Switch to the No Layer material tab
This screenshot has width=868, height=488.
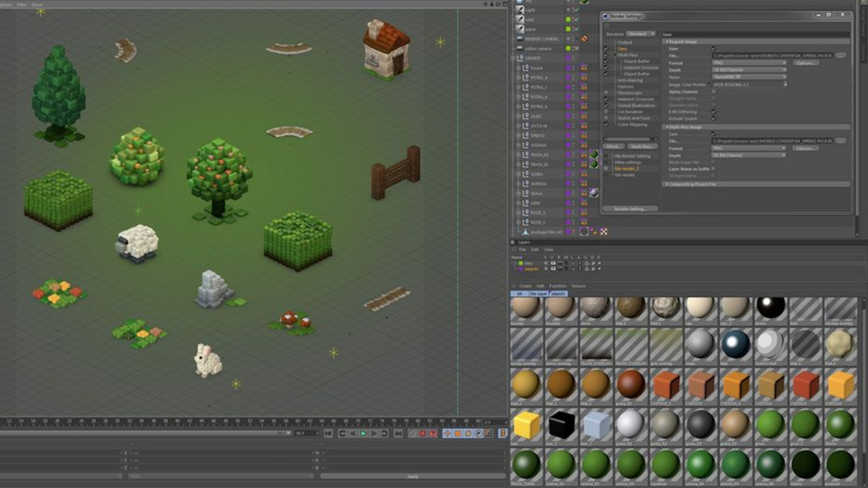pos(538,293)
